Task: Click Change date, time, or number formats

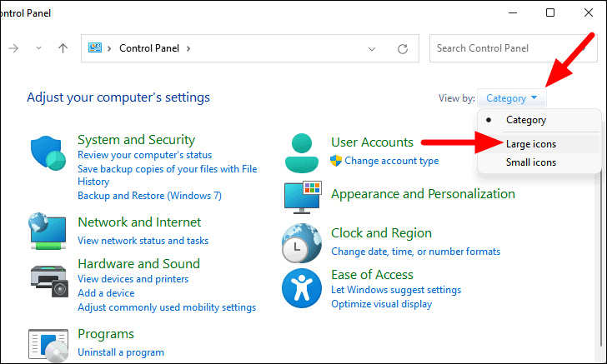Action: 415,252
